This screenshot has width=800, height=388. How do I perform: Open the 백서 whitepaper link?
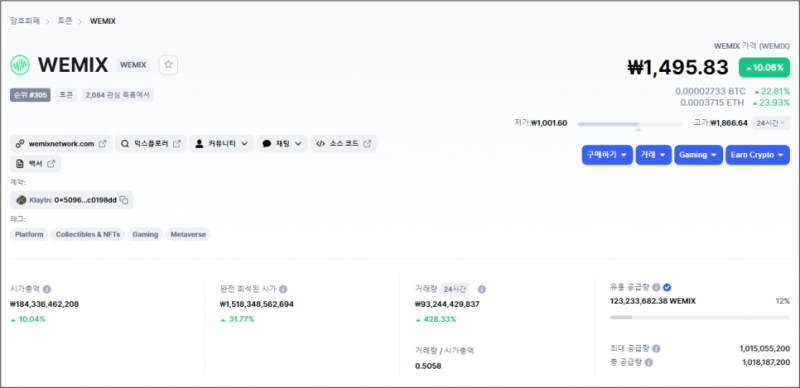point(35,164)
